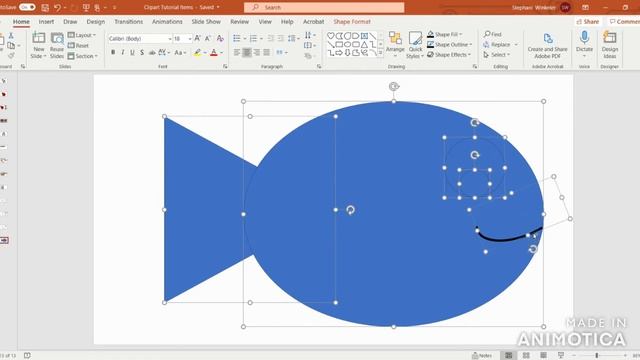
Task: Open the Arrange menu
Action: [x=395, y=45]
